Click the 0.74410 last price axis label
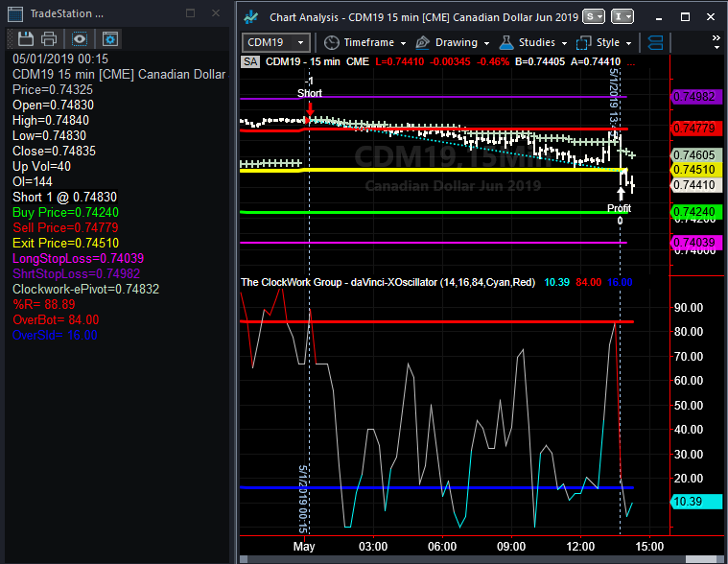This screenshot has height=564, width=728. [x=695, y=185]
